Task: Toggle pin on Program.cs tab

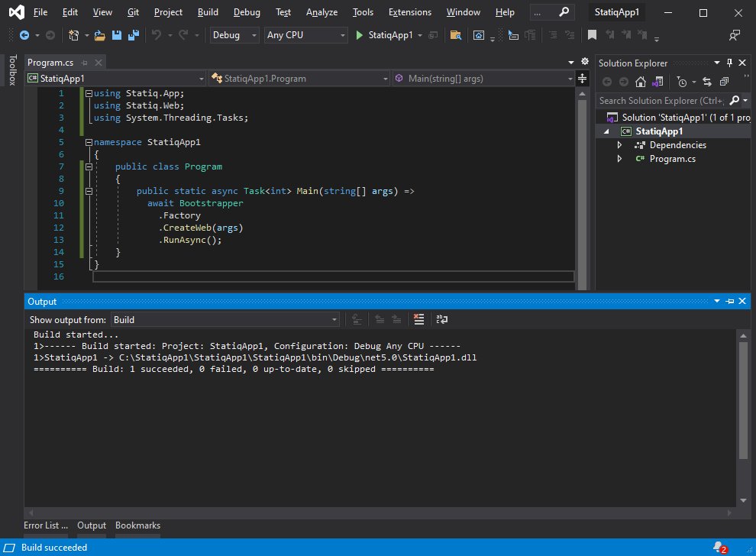Action: [x=84, y=63]
